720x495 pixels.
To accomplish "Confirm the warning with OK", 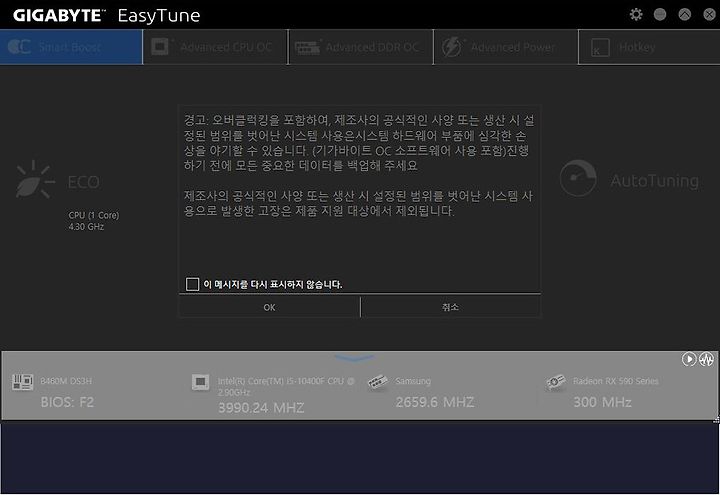I will pyautogui.click(x=270, y=307).
